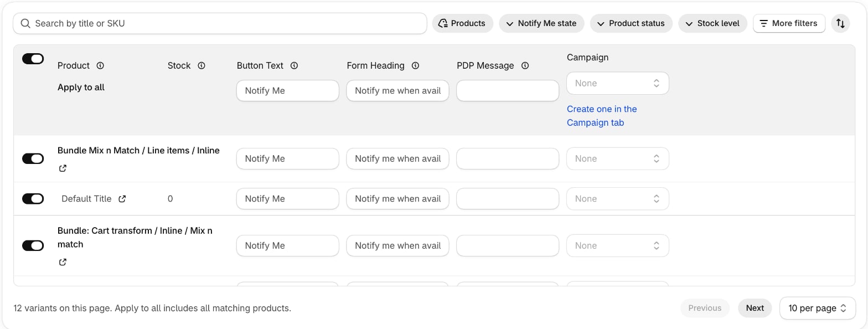The image size is (868, 329).
Task: Click PDP Message field for Bundle: Cart transform
Action: [508, 245]
